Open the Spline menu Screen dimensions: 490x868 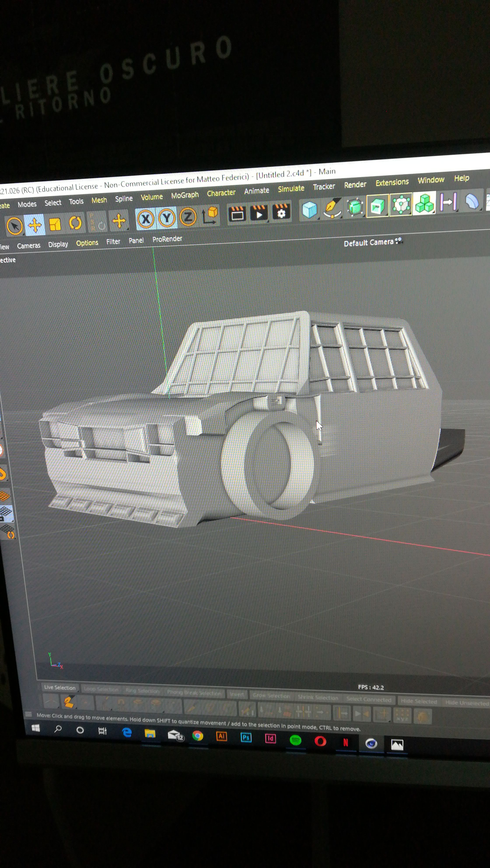tap(124, 199)
